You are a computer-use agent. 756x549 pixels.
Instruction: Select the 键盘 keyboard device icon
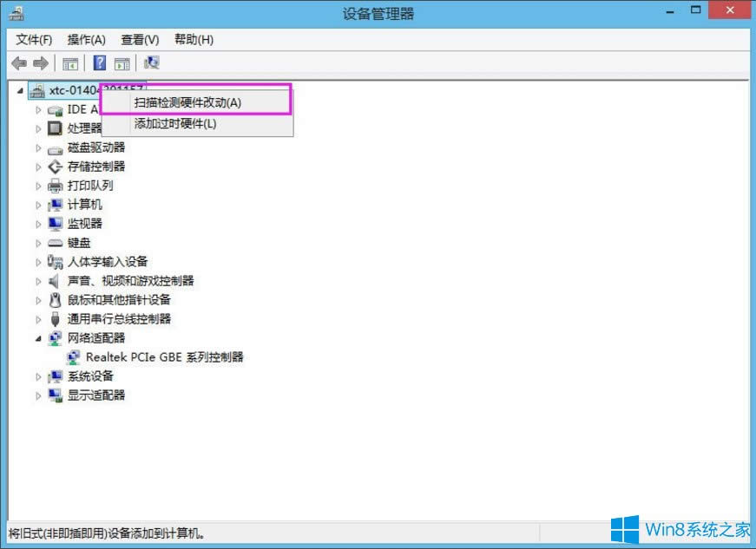coord(55,243)
